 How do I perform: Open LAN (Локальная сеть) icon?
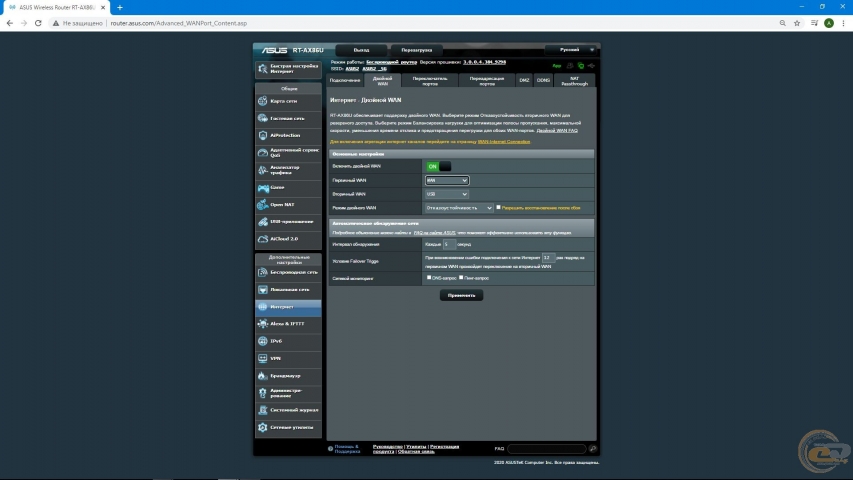coord(263,290)
